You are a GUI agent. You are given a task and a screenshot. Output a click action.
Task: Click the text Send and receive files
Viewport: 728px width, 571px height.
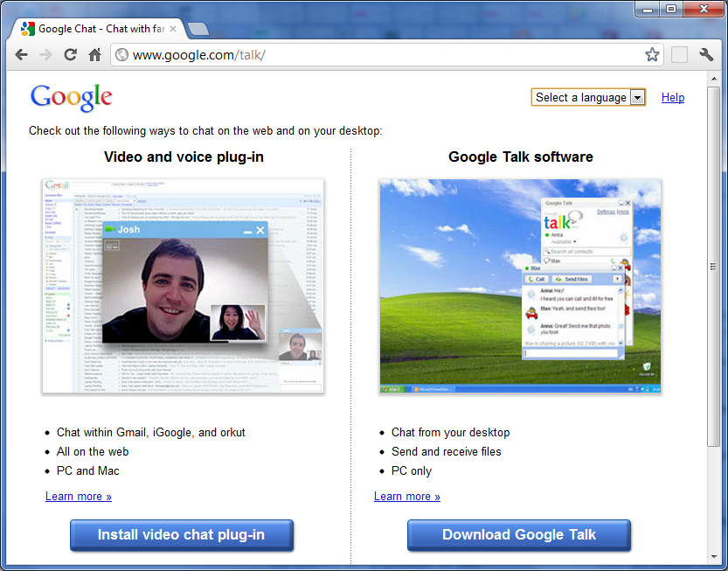coord(447,451)
